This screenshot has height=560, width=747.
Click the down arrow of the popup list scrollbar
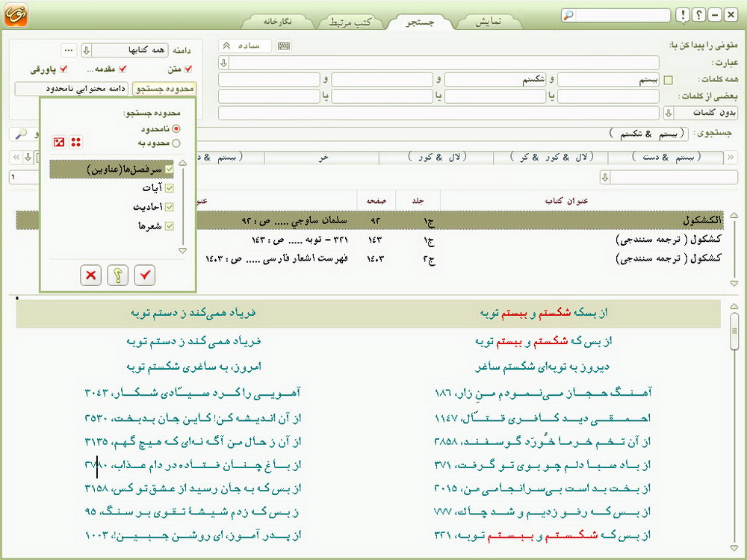182,250
